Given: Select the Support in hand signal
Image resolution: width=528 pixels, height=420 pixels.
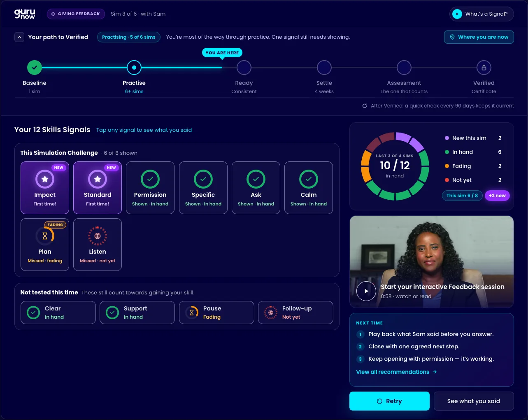Looking at the screenshot, I should [x=137, y=313].
